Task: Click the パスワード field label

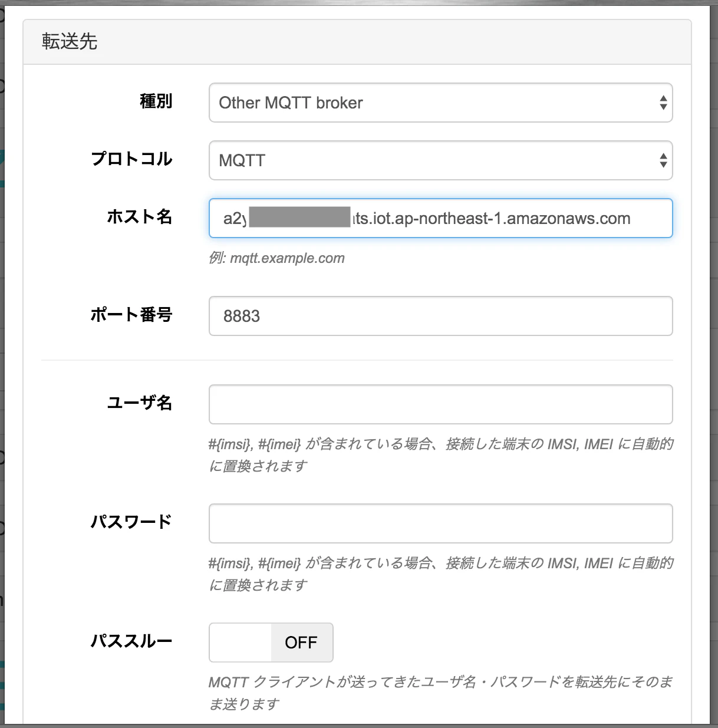Action: tap(131, 522)
